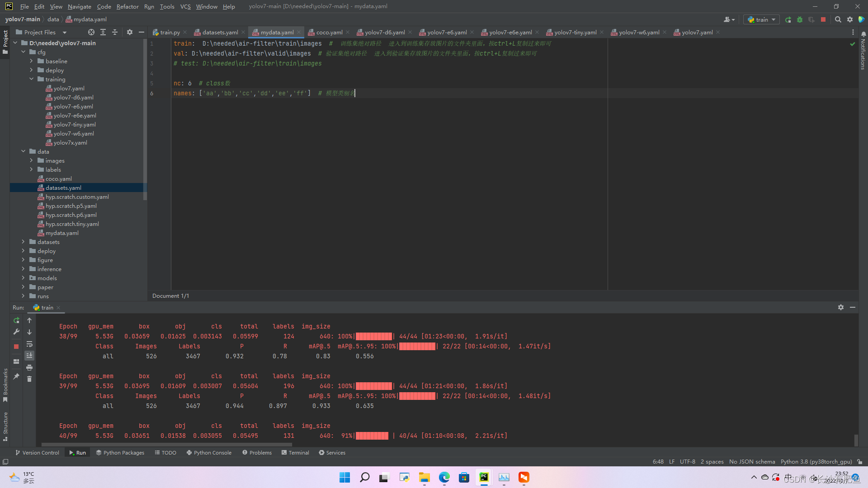Image resolution: width=868 pixels, height=488 pixels.
Task: Switch to the train.py editor tab
Action: 170,32
